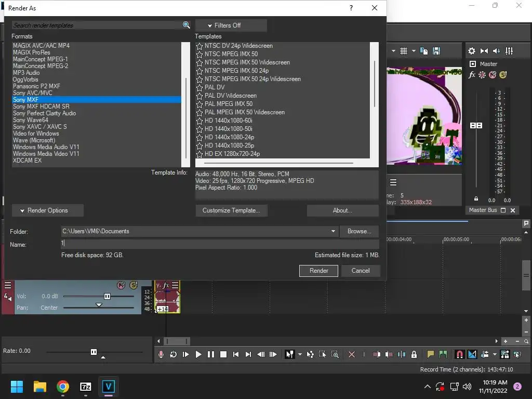Open the video preview hamburger menu

tap(393, 182)
